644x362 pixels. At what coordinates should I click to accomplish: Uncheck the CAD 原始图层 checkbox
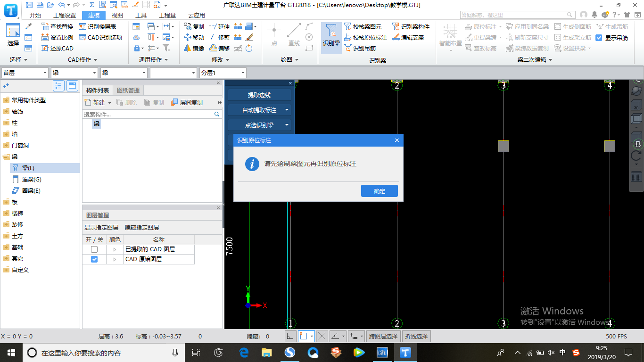(94, 259)
